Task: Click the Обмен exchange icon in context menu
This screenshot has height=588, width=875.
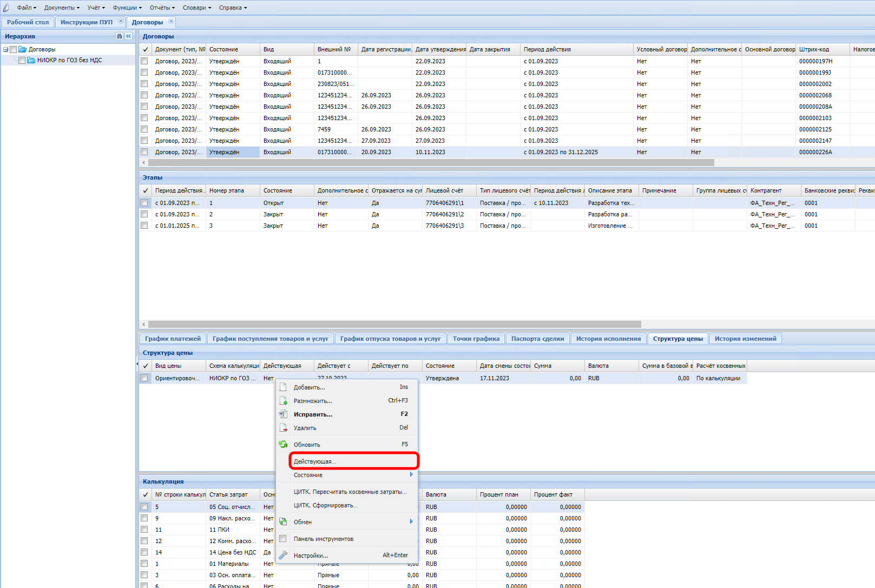Action: click(283, 522)
